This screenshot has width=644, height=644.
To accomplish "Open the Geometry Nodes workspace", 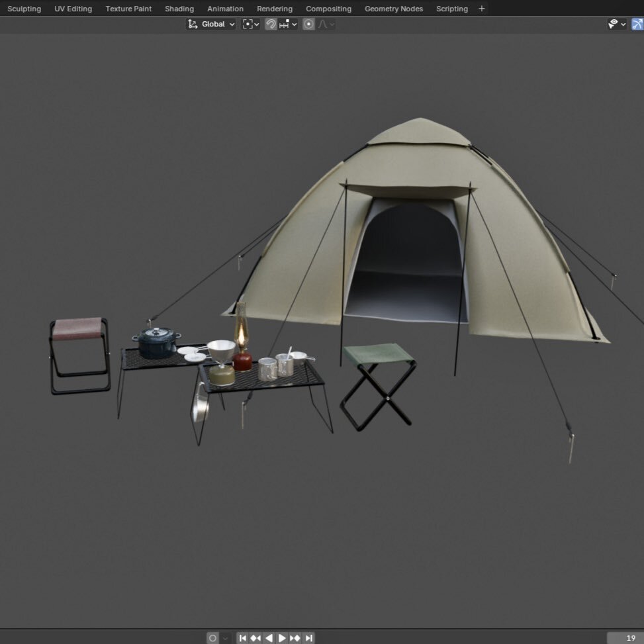I will point(393,9).
